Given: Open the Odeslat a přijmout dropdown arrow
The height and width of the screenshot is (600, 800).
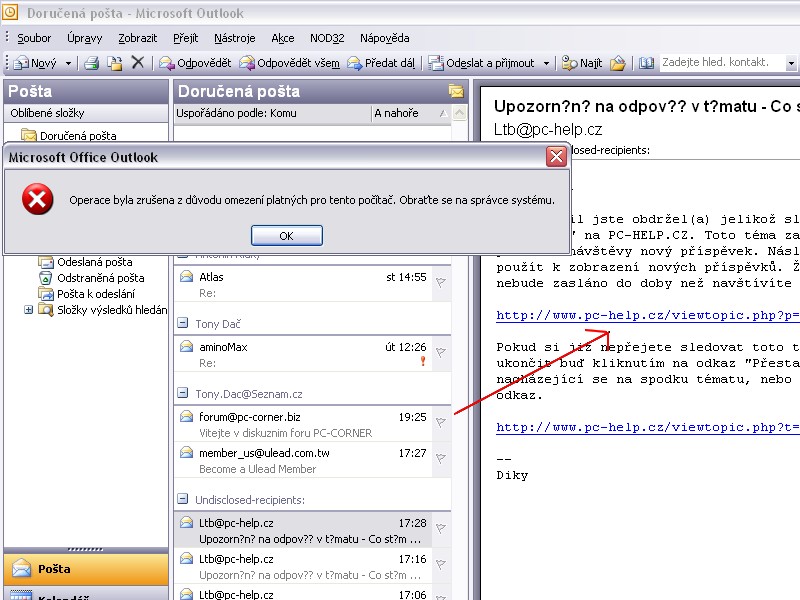Looking at the screenshot, I should pyautogui.click(x=546, y=63).
